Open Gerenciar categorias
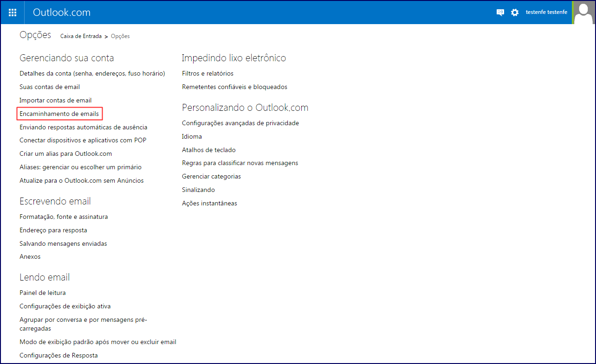The height and width of the screenshot is (364, 596). click(212, 176)
